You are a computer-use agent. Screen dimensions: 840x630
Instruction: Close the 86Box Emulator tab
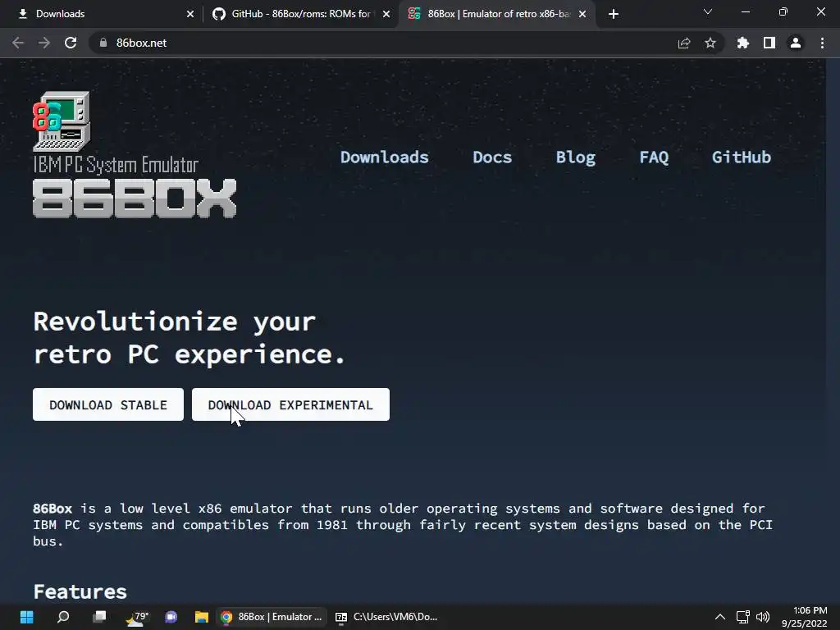(x=582, y=14)
